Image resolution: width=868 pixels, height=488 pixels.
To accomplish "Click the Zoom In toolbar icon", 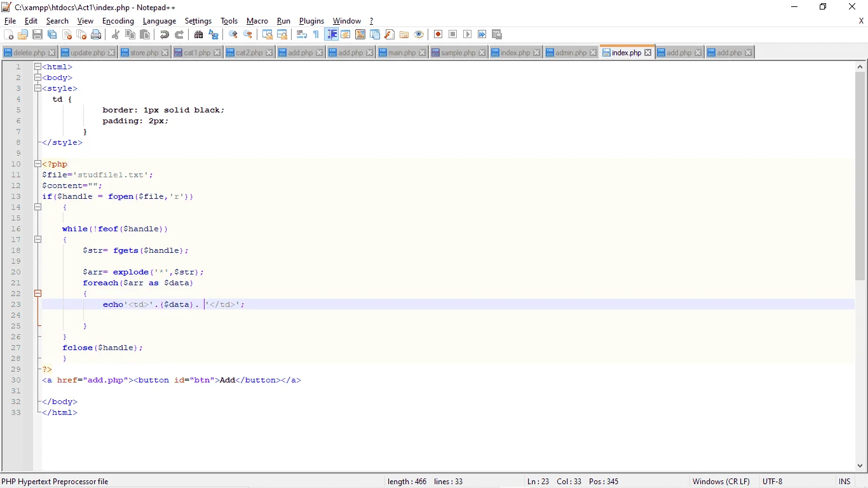I will tap(233, 34).
